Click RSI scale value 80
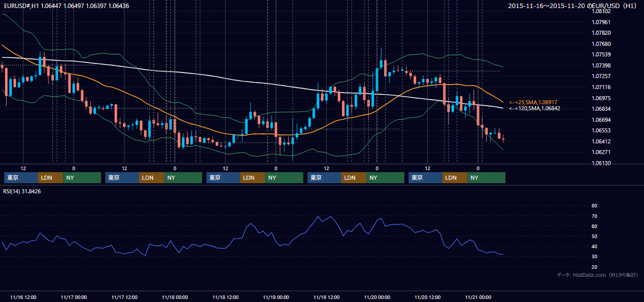The height and width of the screenshot is (302, 644). [594, 206]
